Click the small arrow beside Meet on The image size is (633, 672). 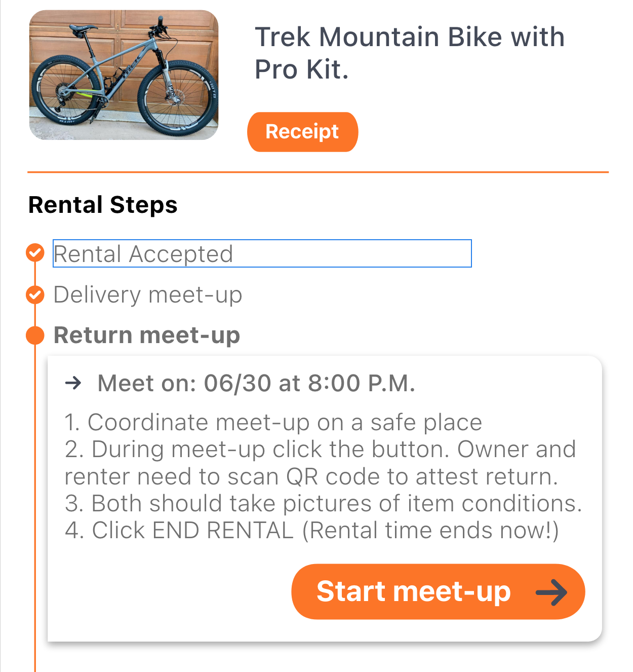(73, 383)
